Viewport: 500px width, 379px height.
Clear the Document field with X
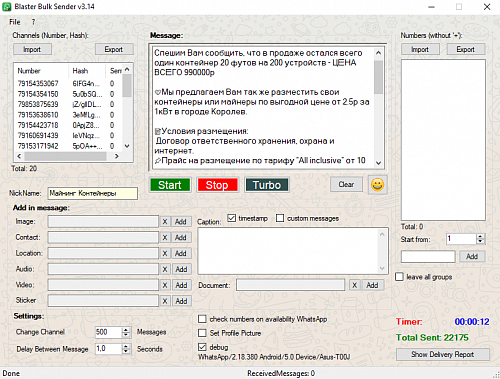pyautogui.click(x=354, y=285)
